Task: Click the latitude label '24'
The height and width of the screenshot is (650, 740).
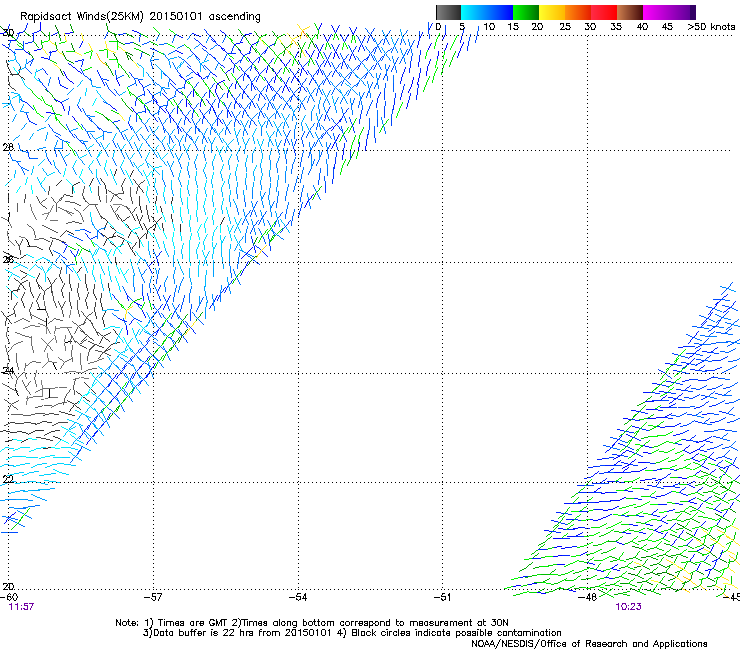Action: coord(8,371)
